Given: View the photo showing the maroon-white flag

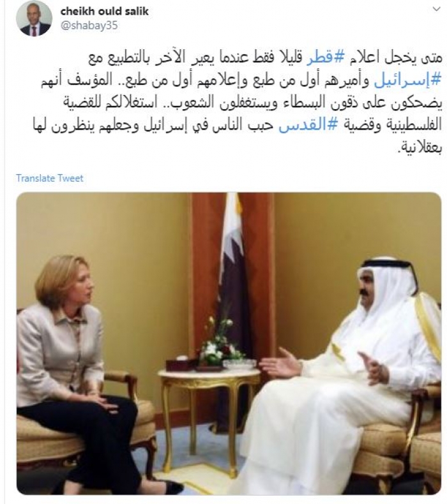Looking at the screenshot, I should point(229,343).
